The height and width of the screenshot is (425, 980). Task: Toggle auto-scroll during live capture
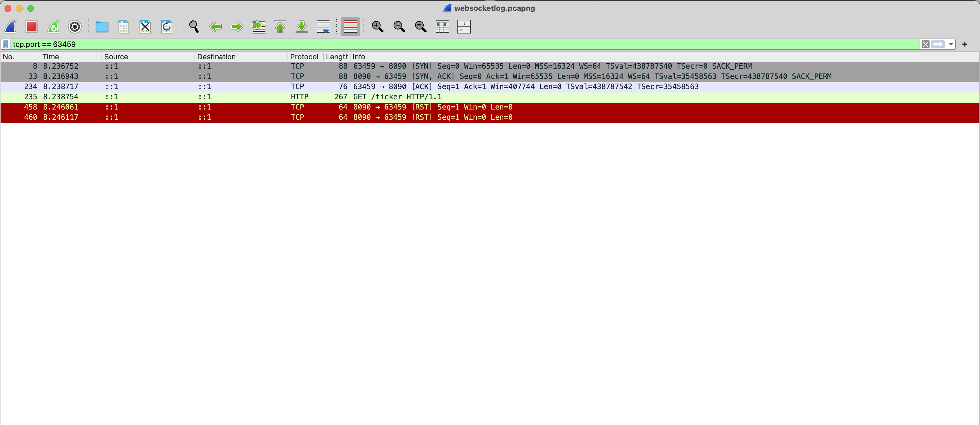(323, 27)
